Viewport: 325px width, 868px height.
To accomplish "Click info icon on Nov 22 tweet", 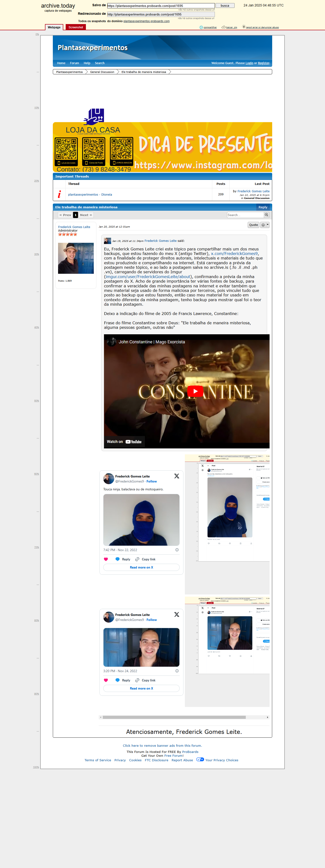I will pyautogui.click(x=177, y=550).
